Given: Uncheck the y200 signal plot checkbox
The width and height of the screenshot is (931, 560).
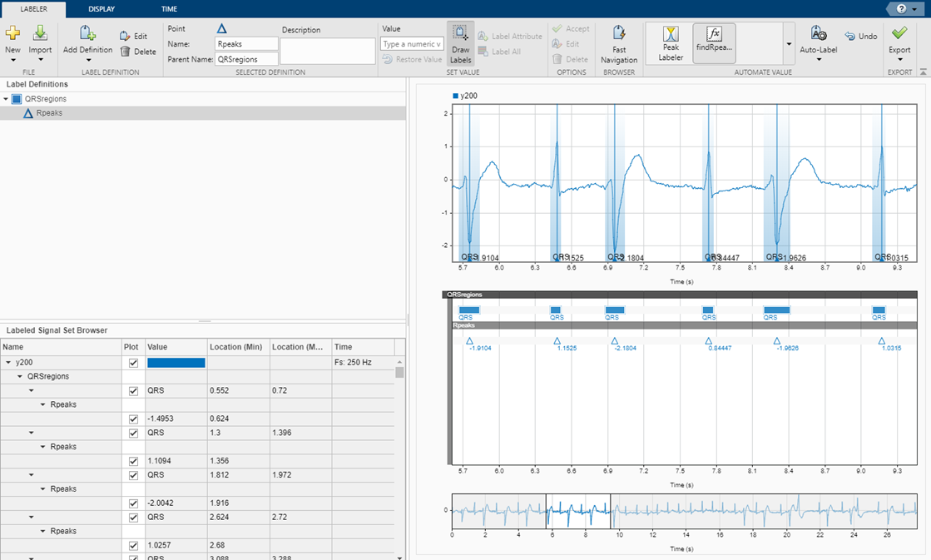Looking at the screenshot, I should [133, 364].
